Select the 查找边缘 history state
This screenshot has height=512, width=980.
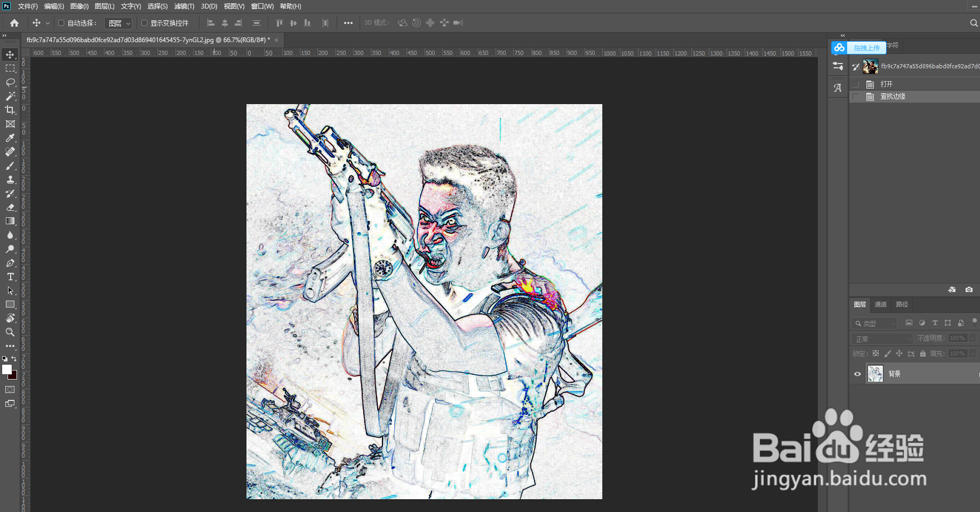tap(914, 97)
